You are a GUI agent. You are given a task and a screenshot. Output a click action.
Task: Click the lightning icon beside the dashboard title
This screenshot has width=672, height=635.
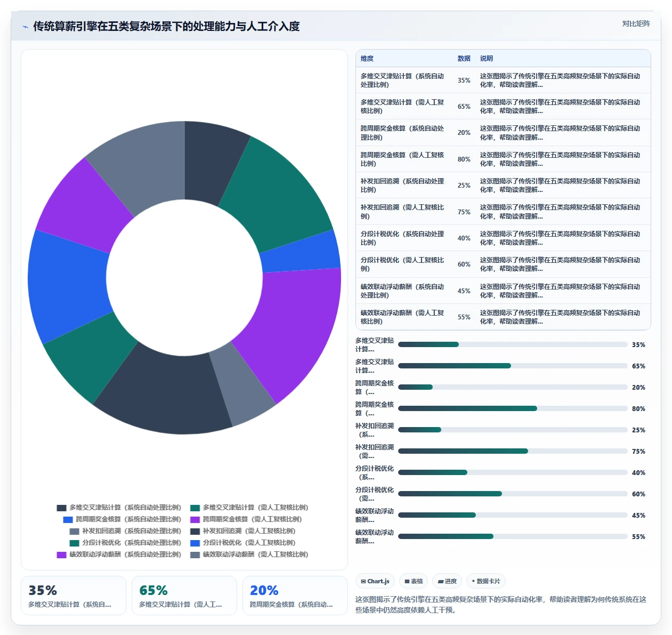point(25,27)
